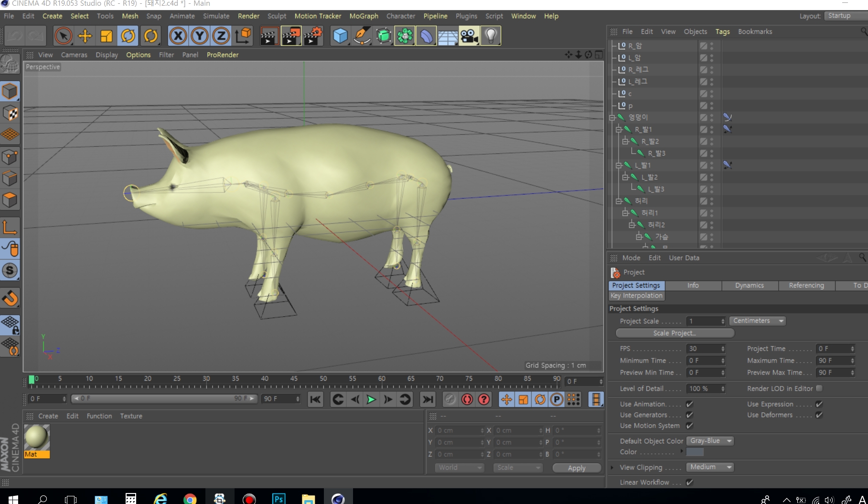Switch the coordinate system icon

(243, 36)
